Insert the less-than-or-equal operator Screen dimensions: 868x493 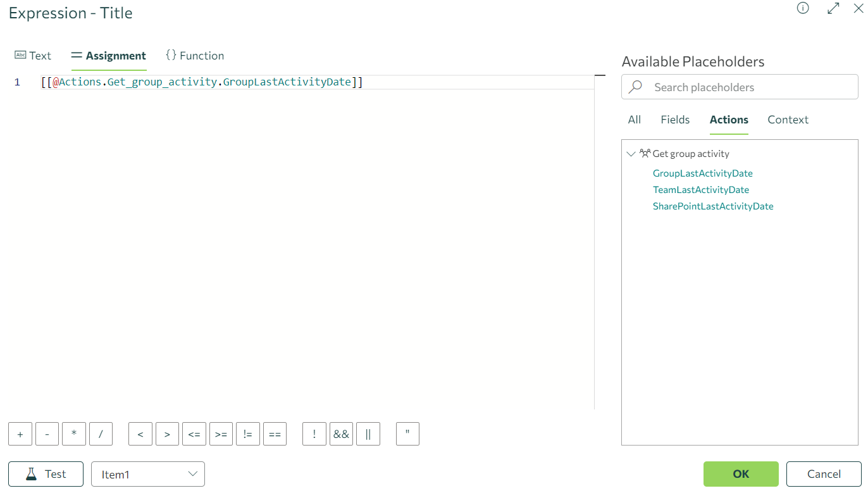194,434
